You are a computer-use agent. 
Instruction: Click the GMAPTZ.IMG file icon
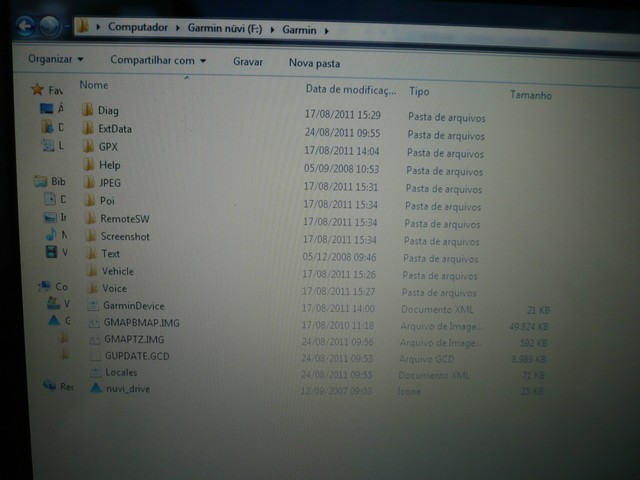point(95,339)
